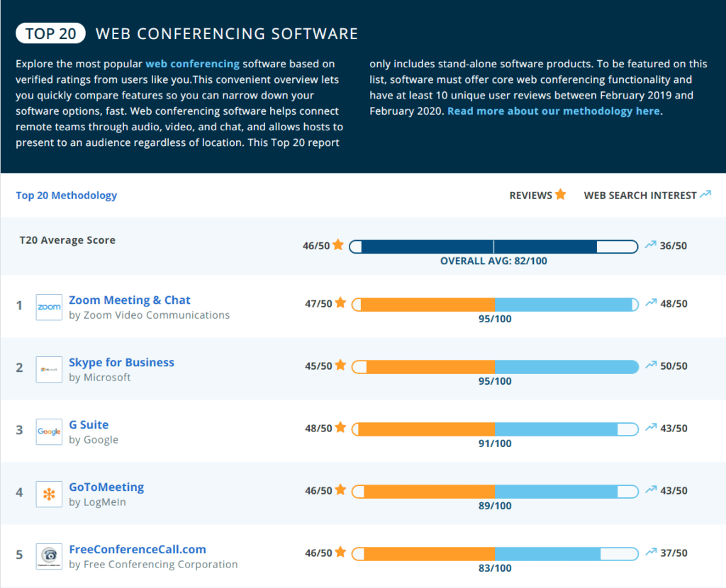The image size is (726, 588).
Task: Click by Google vendor text
Action: (x=94, y=440)
